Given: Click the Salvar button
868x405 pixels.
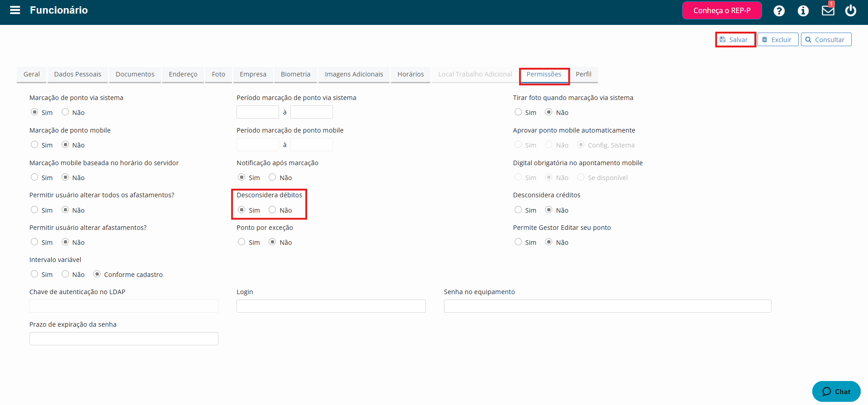Looking at the screenshot, I should pos(734,39).
